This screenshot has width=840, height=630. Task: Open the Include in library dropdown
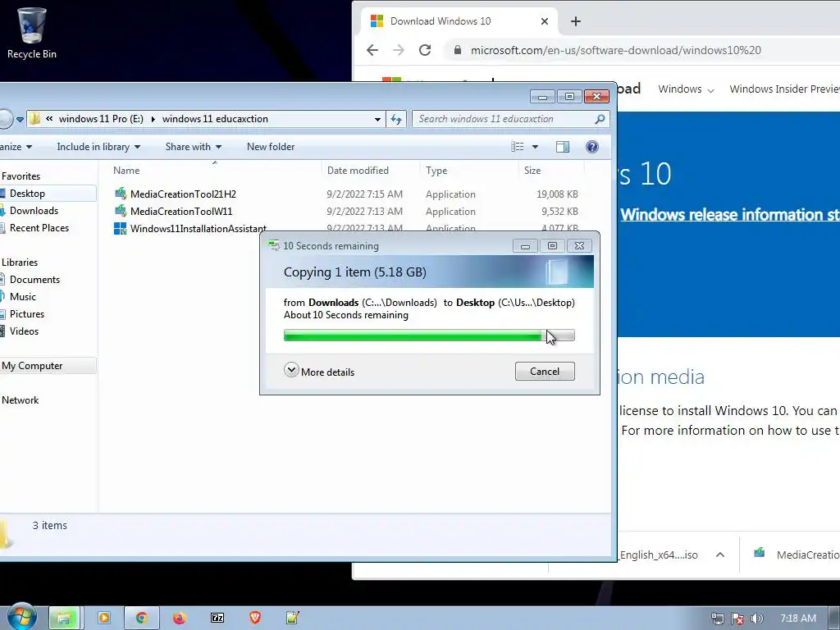[98, 147]
